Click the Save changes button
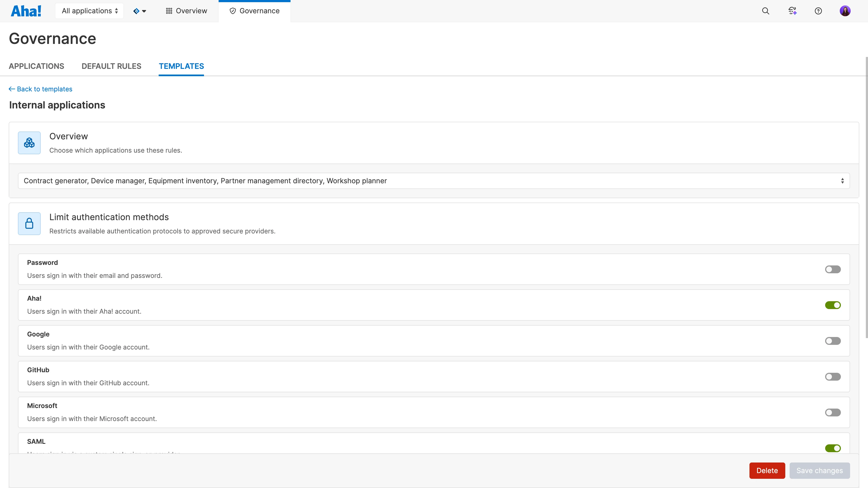Image resolution: width=868 pixels, height=488 pixels. click(819, 470)
